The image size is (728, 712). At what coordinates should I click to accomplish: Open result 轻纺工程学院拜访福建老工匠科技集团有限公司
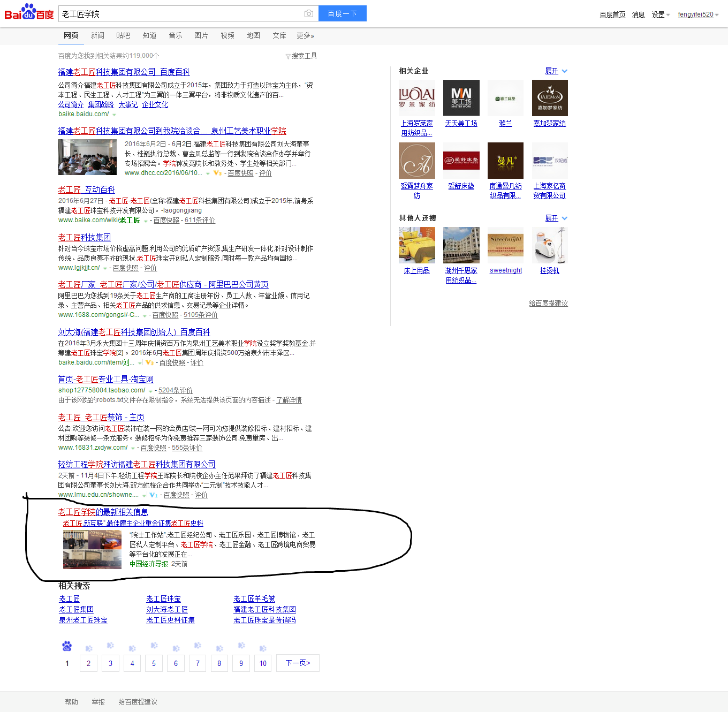click(x=136, y=464)
